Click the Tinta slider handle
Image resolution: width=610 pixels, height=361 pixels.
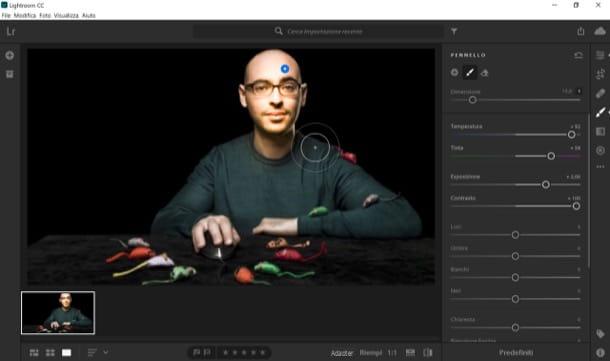pyautogui.click(x=551, y=156)
